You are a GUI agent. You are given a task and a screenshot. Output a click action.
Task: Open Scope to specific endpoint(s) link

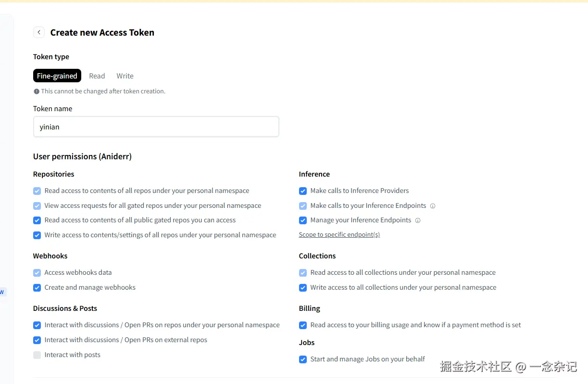click(x=339, y=235)
